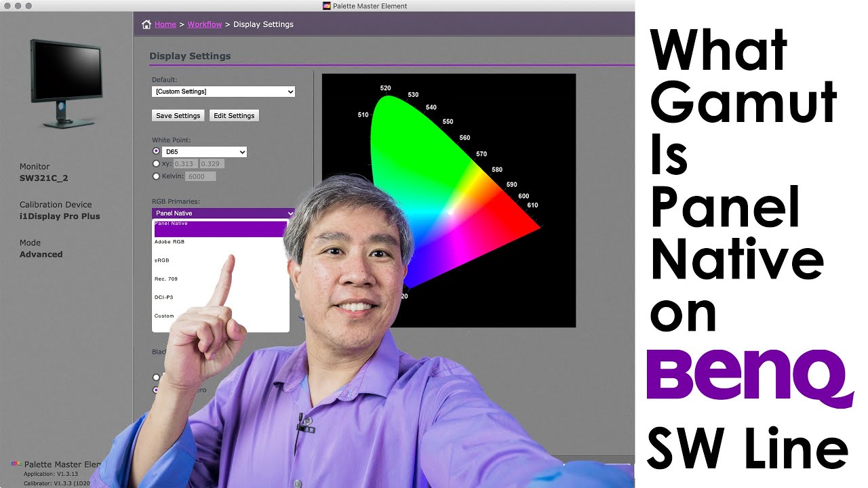Click the Advanced mode text
Viewport: 868px width, 488px height.
(x=41, y=255)
